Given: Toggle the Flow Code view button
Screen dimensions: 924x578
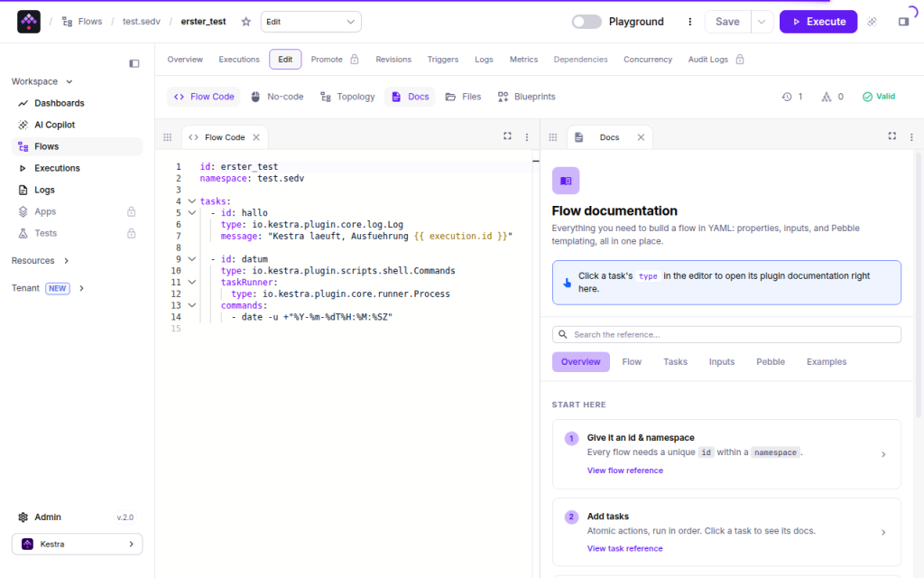Looking at the screenshot, I should tap(204, 97).
